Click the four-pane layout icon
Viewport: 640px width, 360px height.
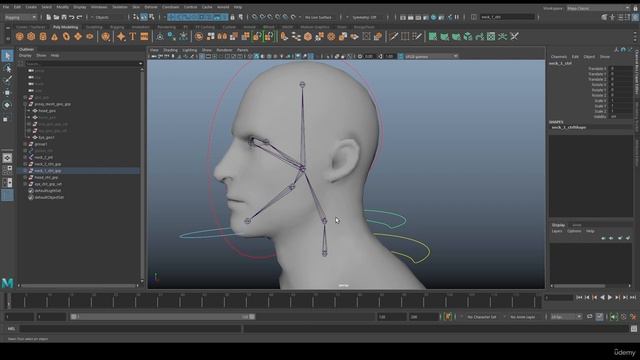point(7,170)
